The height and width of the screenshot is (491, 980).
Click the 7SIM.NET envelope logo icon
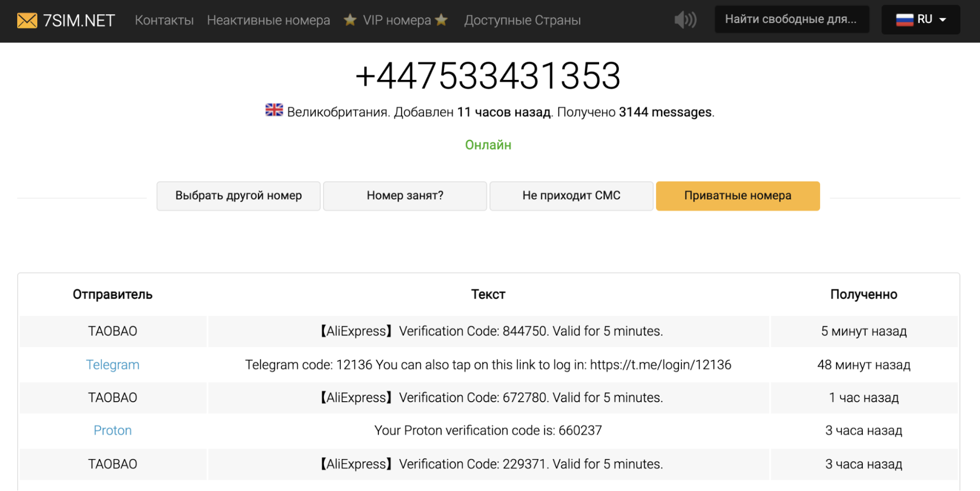(27, 21)
